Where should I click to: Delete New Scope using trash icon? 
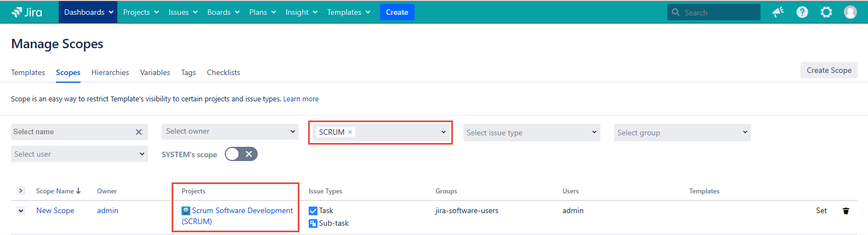click(x=846, y=211)
